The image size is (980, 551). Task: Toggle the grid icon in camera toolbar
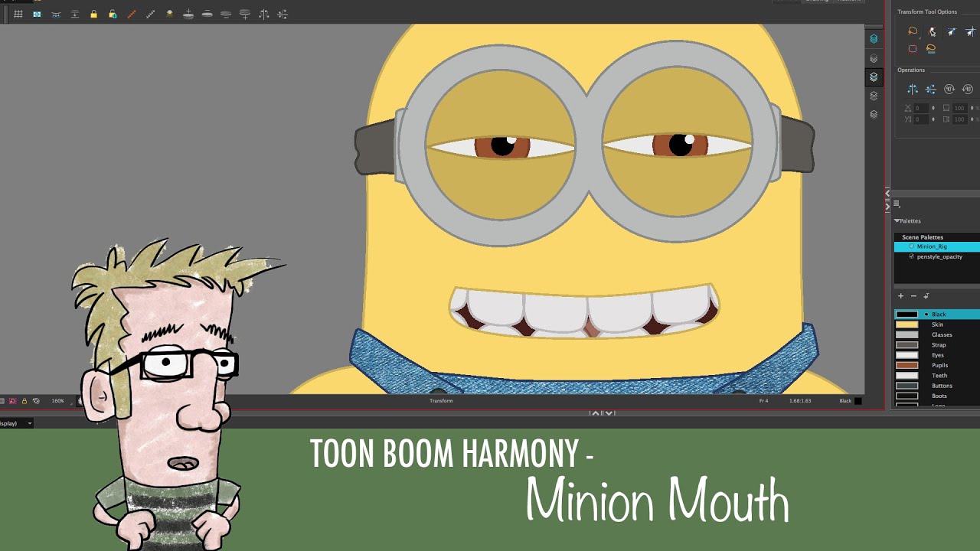pyautogui.click(x=18, y=15)
